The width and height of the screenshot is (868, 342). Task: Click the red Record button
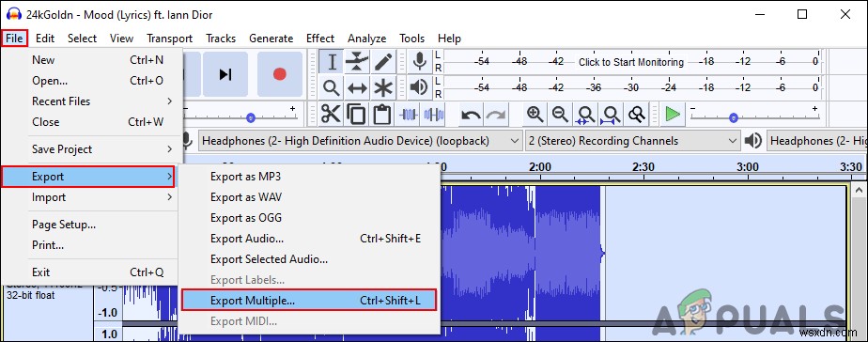[x=280, y=74]
